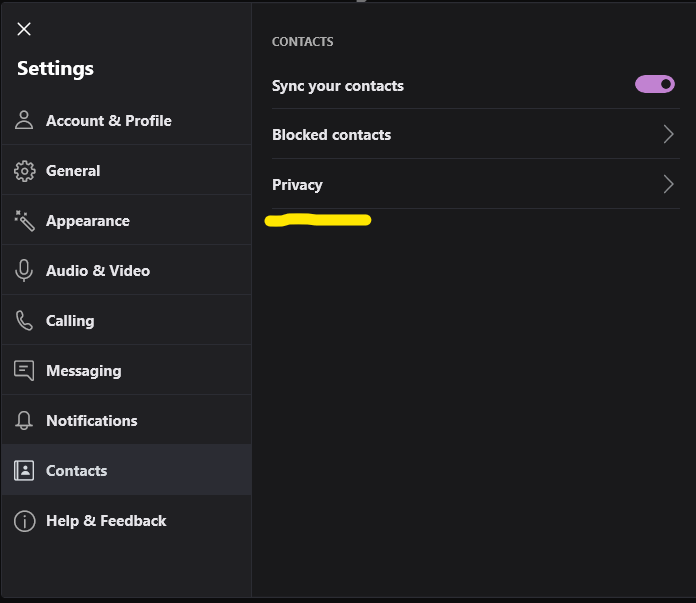Click the Help & Feedback info icon
The height and width of the screenshot is (603, 696).
pos(24,521)
